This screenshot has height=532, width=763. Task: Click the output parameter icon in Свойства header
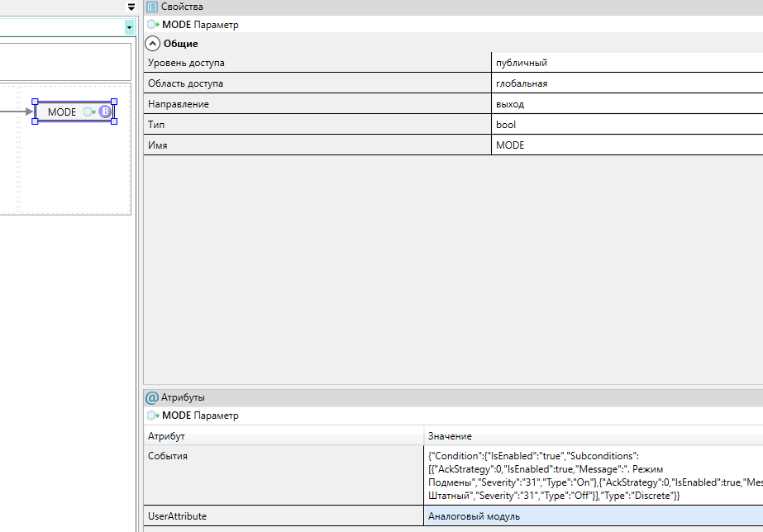tap(153, 25)
